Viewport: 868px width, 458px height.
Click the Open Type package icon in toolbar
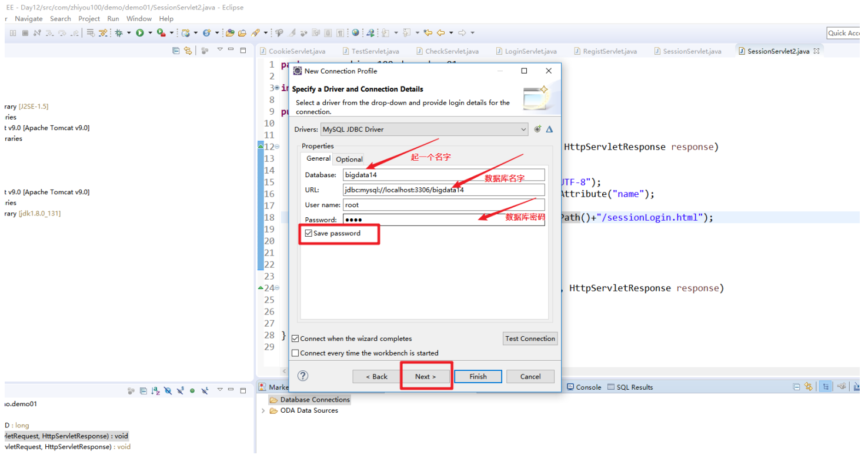coord(230,33)
